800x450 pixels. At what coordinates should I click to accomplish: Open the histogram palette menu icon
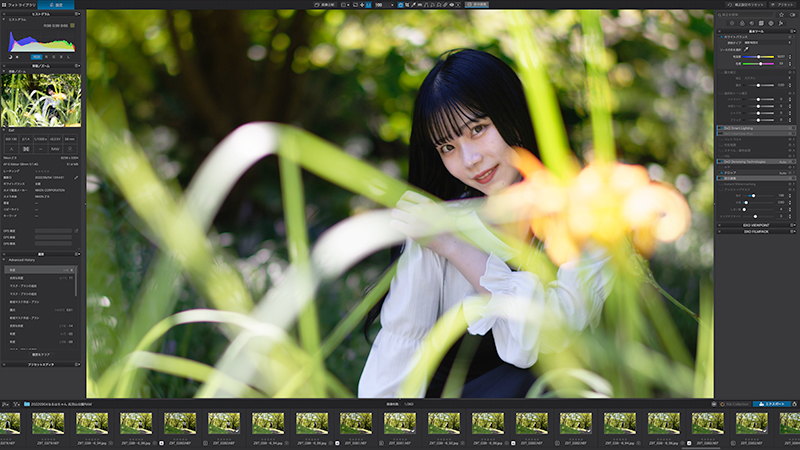pyautogui.click(x=78, y=14)
